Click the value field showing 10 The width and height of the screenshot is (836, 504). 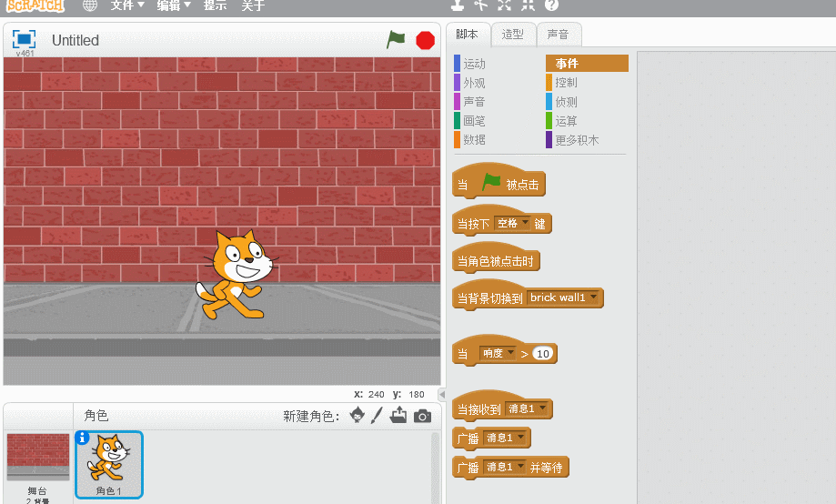click(543, 354)
